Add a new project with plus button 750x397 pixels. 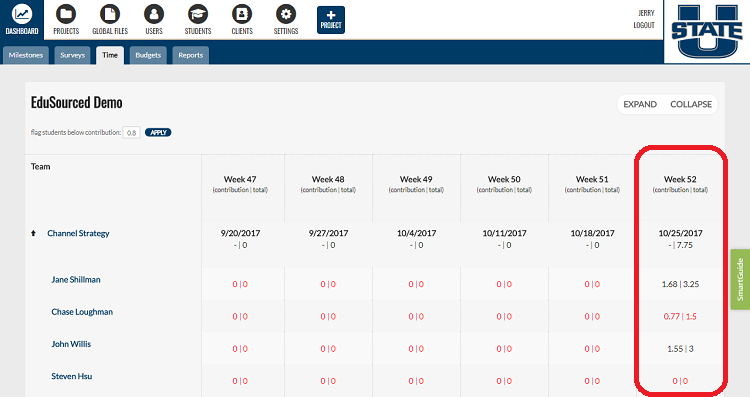[331, 20]
